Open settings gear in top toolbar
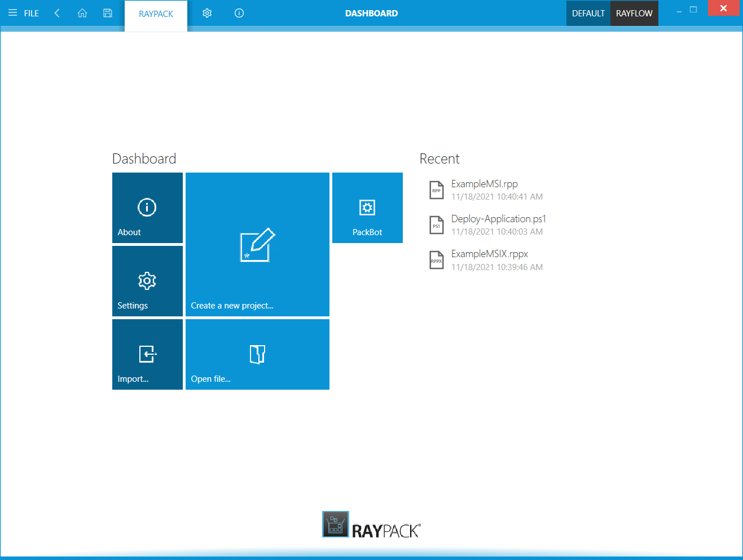 pyautogui.click(x=207, y=13)
